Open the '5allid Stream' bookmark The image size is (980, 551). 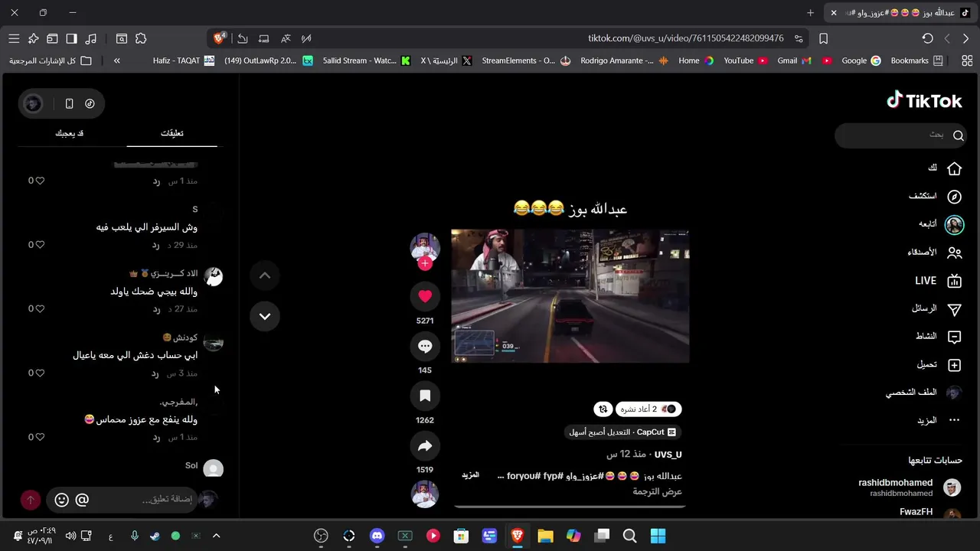tap(366, 60)
